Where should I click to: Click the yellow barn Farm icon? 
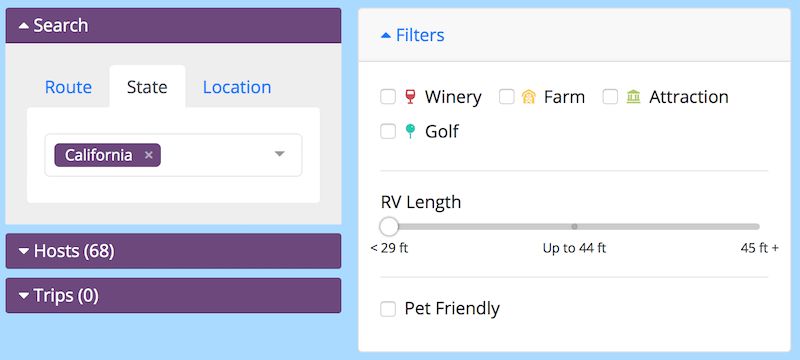(529, 96)
